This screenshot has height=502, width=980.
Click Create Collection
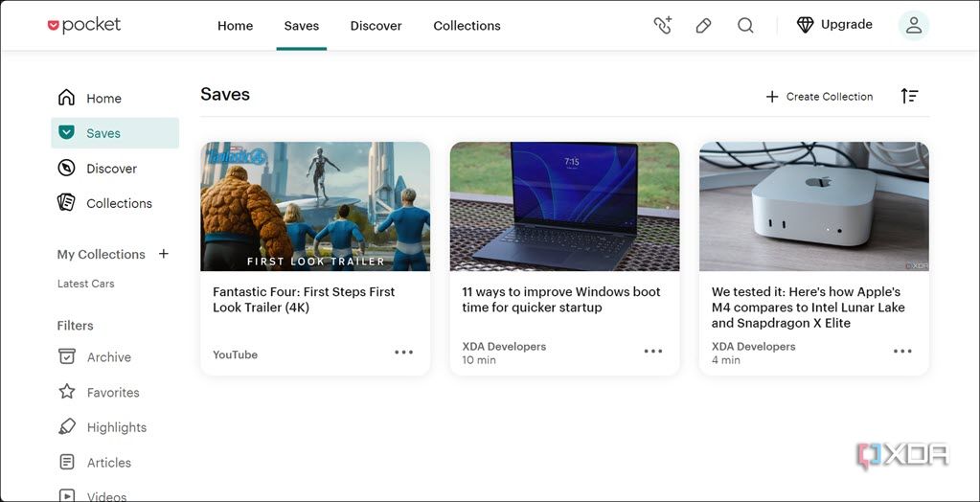coord(819,96)
